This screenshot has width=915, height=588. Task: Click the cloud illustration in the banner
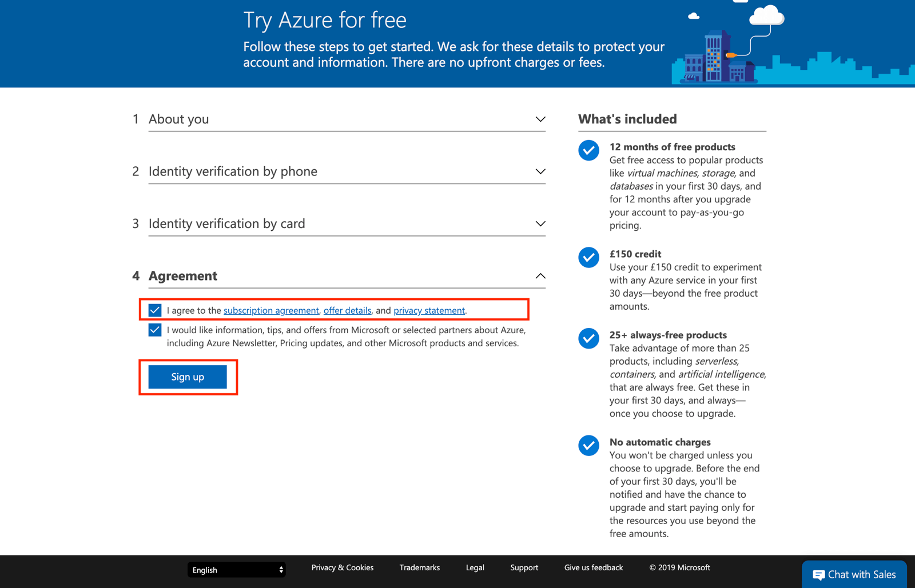(766, 14)
